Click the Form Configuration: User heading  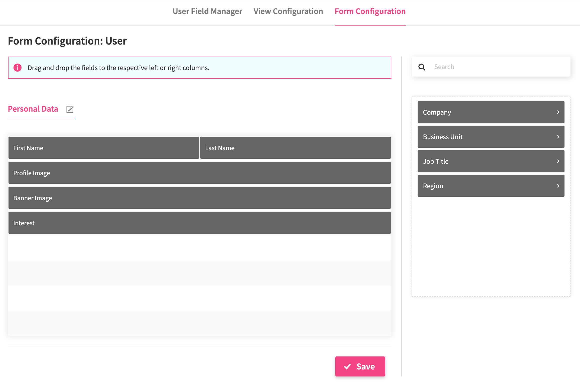[x=67, y=41]
